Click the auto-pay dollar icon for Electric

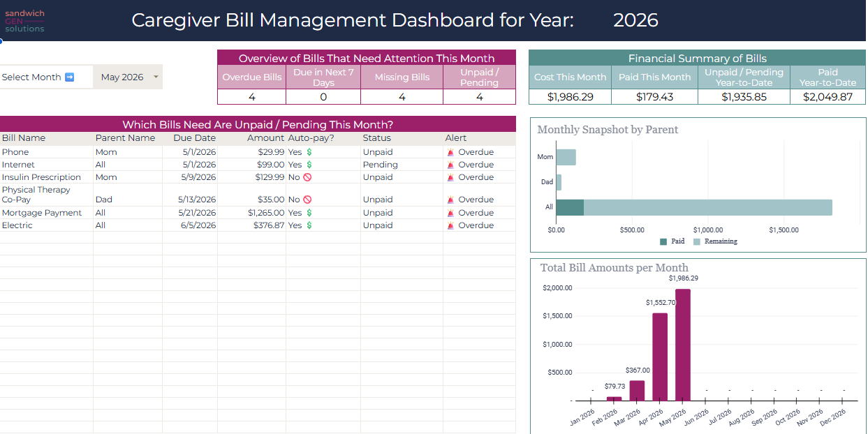[x=309, y=225]
